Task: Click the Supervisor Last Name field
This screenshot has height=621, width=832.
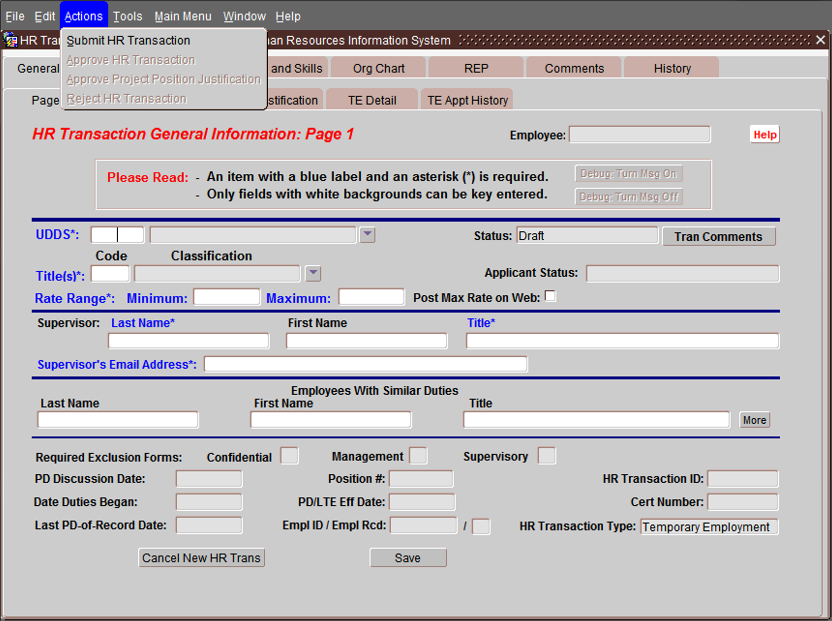Action: point(188,341)
